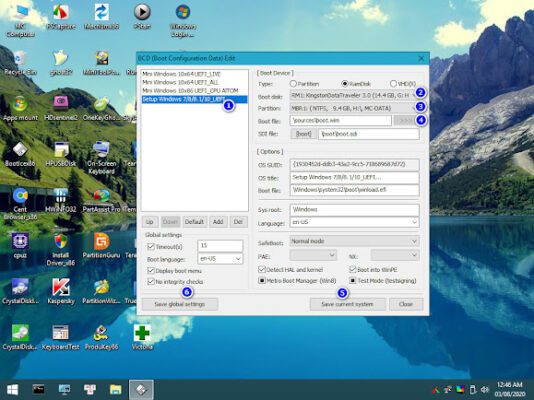Click the volume icon in system tray

pyautogui.click(x=485, y=389)
